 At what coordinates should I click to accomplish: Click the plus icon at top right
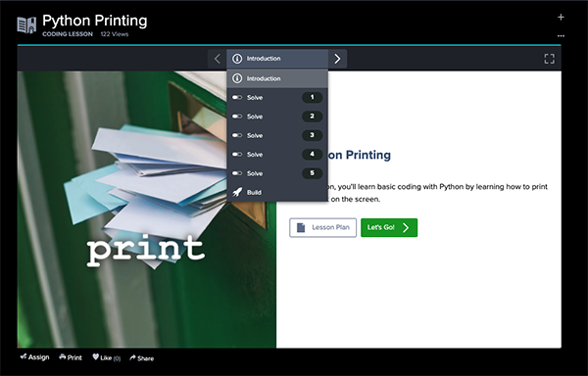(x=561, y=17)
